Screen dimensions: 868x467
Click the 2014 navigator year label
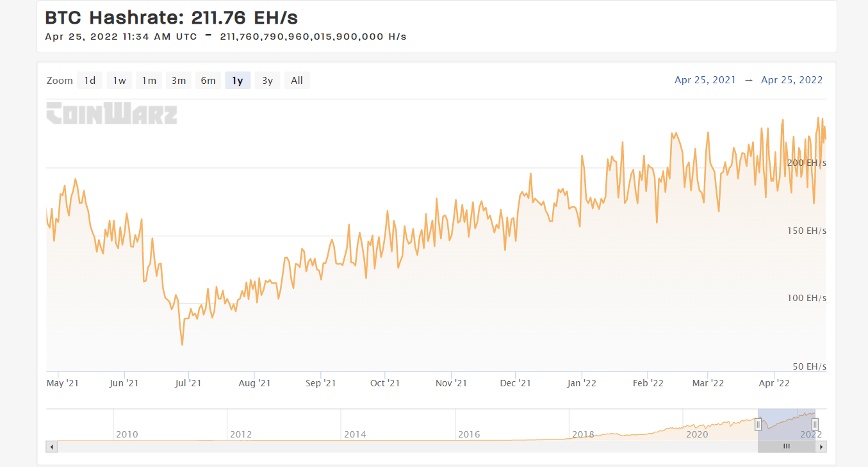tap(355, 434)
